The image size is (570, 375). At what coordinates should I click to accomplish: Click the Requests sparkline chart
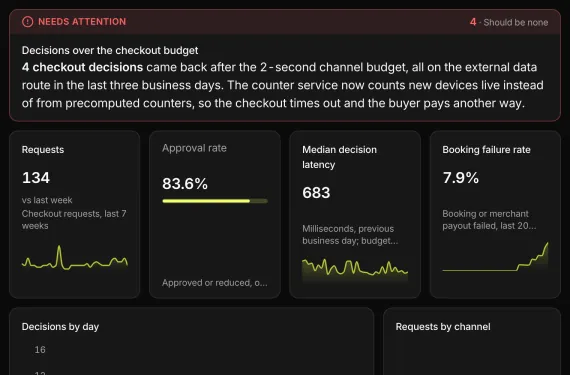tap(75, 258)
